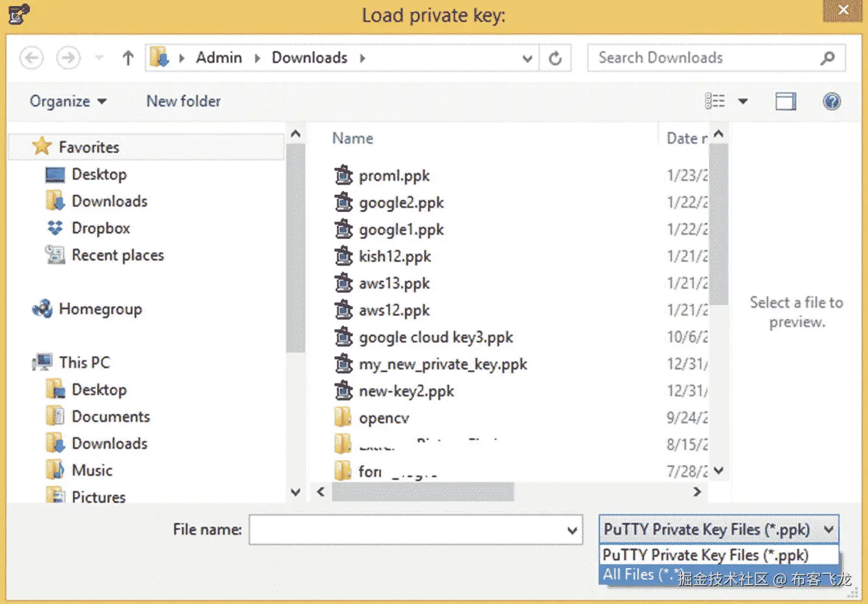
Task: Select the google2.ppk file
Action: (x=401, y=202)
